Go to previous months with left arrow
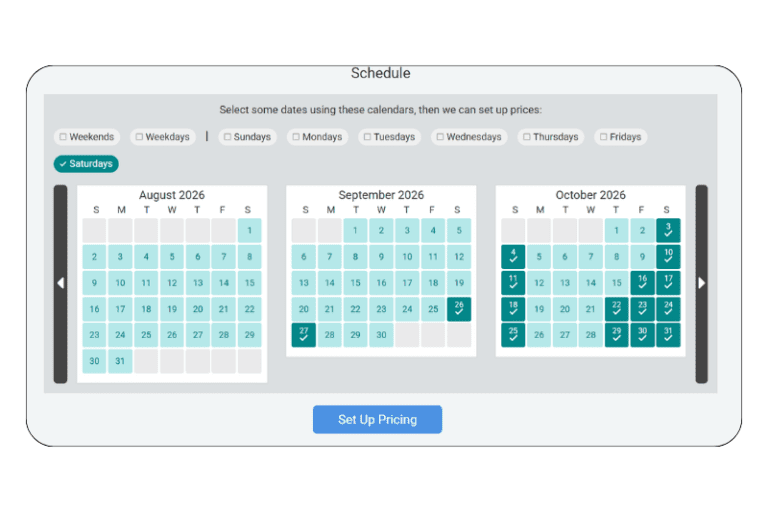The image size is (768, 512). 60,283
